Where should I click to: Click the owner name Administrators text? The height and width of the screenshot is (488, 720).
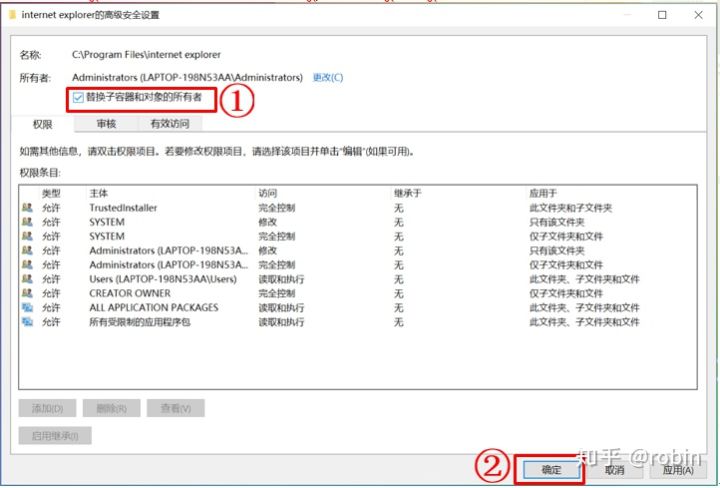pyautogui.click(x=187, y=77)
